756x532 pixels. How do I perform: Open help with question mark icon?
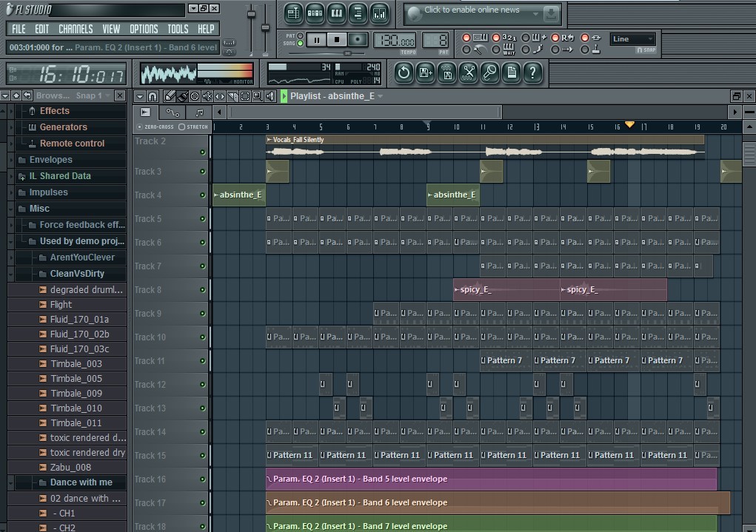[533, 73]
